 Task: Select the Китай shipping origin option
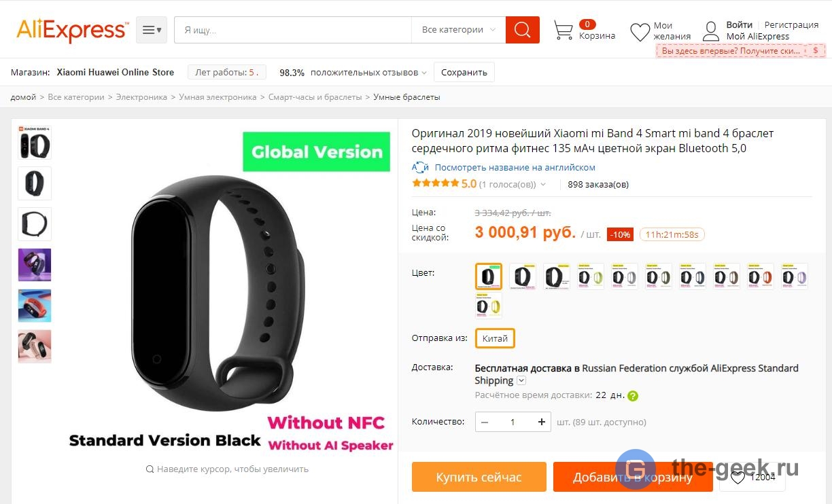coord(495,338)
